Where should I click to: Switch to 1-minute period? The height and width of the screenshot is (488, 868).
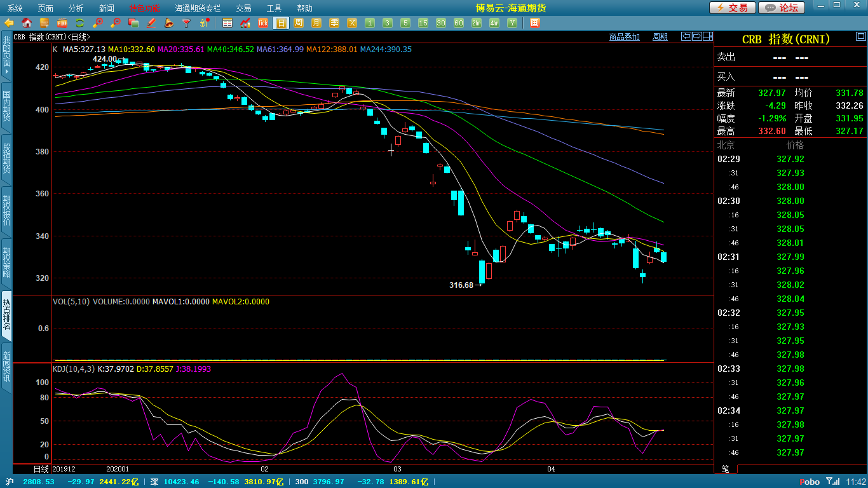pyautogui.click(x=370, y=23)
